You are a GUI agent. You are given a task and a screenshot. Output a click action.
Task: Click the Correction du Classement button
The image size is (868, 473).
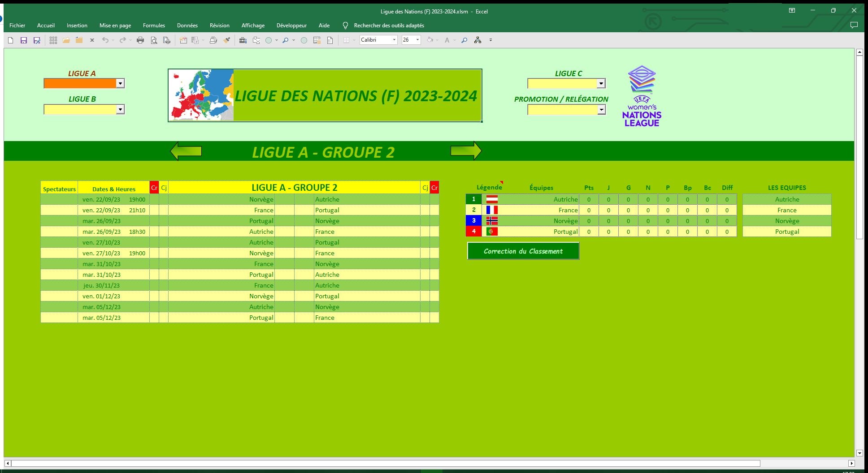coord(523,251)
